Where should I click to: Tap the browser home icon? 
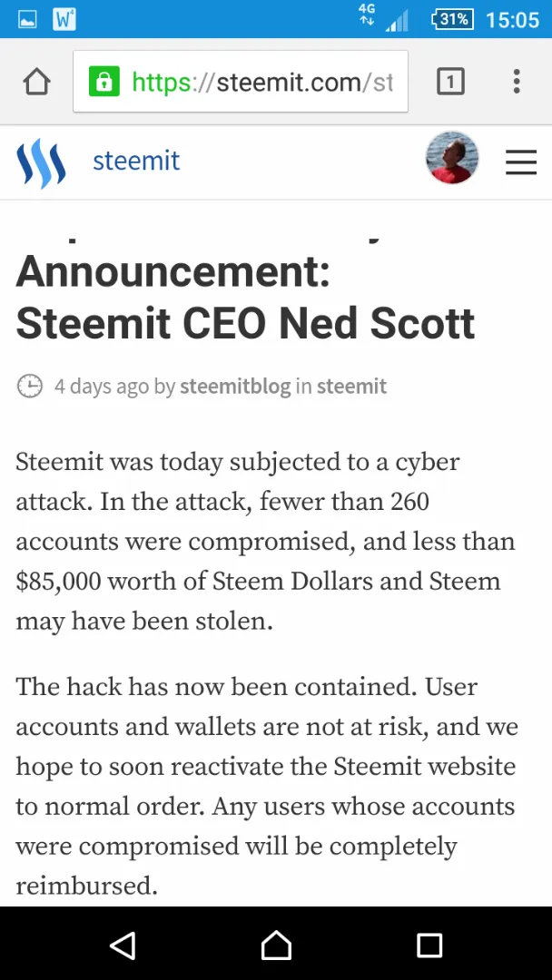(36, 82)
